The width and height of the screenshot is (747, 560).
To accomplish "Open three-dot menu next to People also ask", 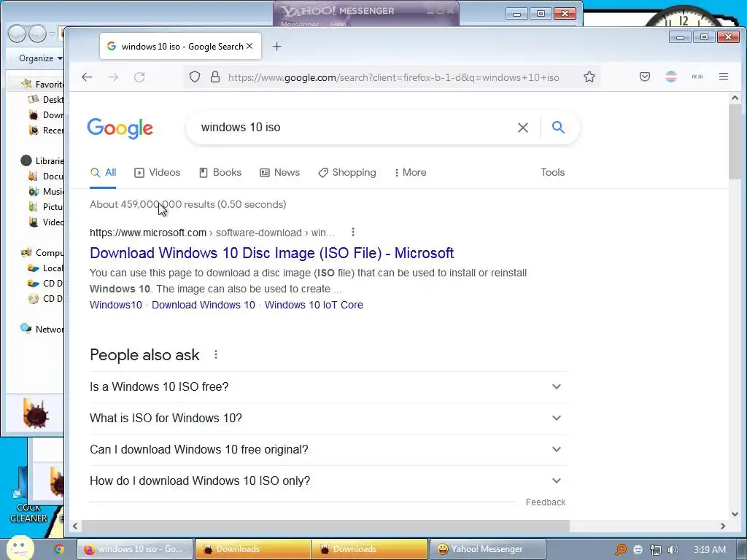I will pyautogui.click(x=216, y=354).
